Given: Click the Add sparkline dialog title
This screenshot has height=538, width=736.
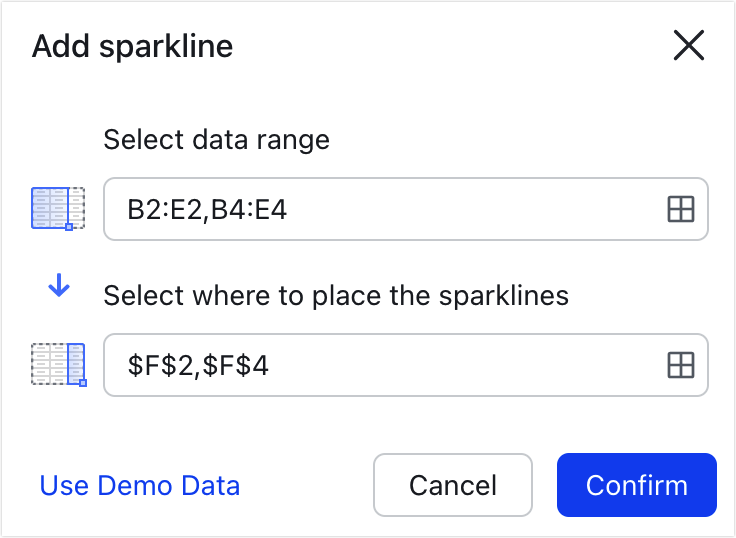Looking at the screenshot, I should [132, 46].
